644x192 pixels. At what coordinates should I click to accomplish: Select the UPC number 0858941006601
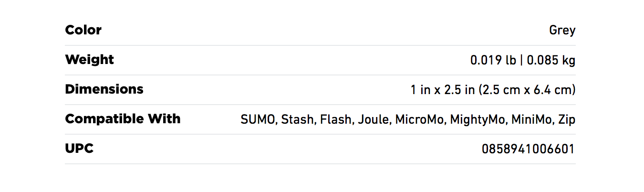coord(528,149)
